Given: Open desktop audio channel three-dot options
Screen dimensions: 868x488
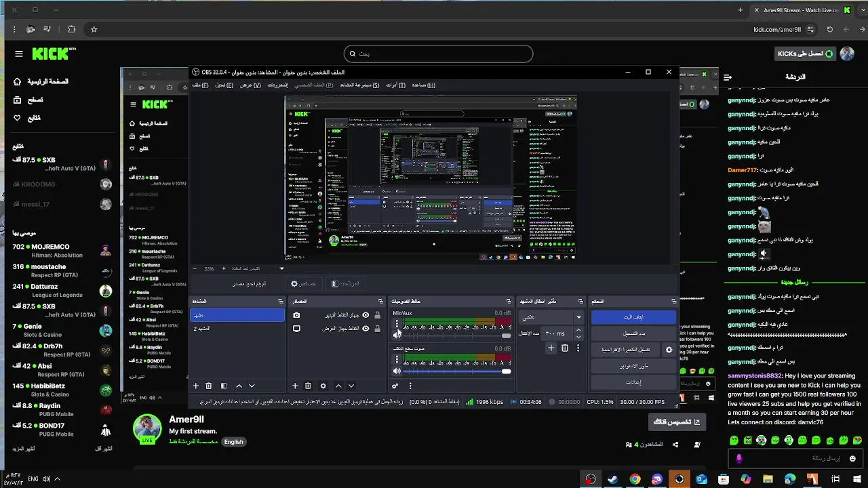Looking at the screenshot, I should coord(397,360).
